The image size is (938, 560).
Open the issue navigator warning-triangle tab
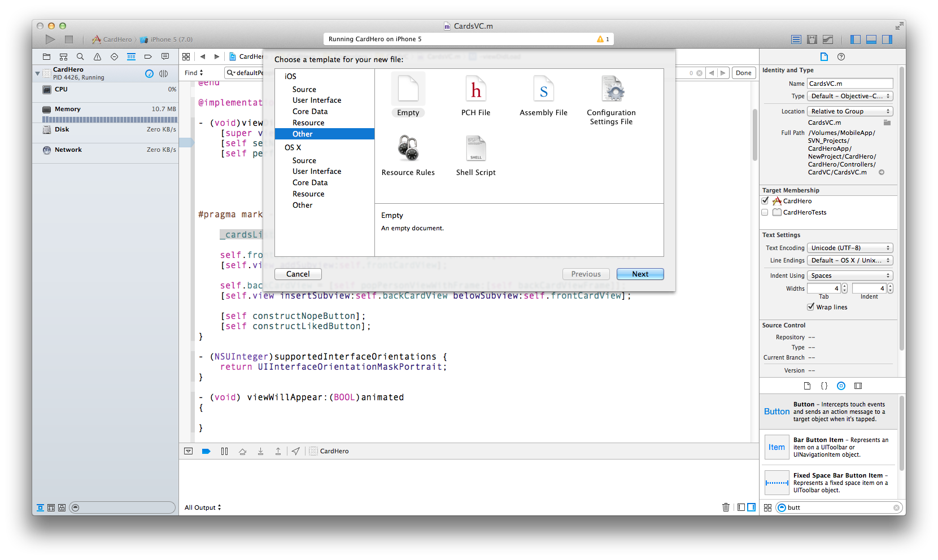coord(97,56)
